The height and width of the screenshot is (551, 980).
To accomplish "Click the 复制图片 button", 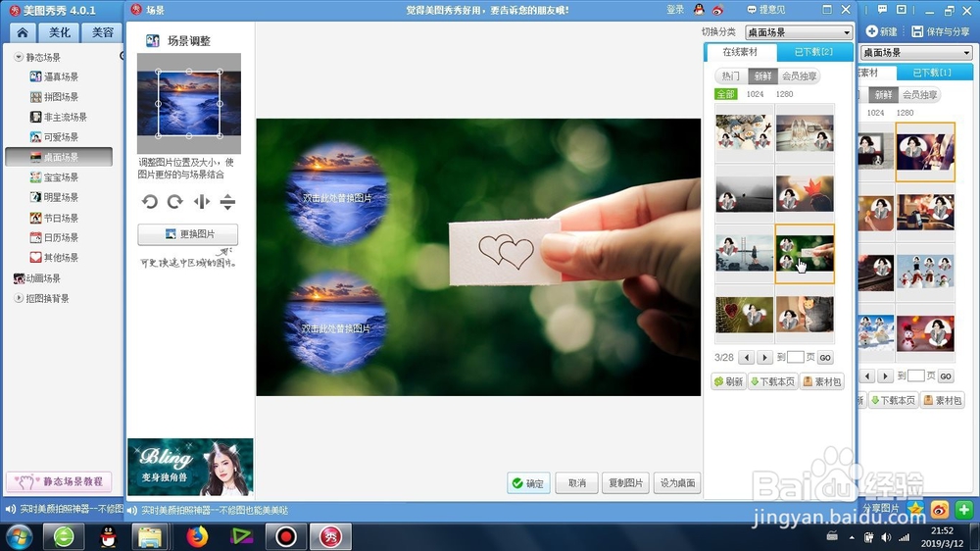I will tap(625, 482).
